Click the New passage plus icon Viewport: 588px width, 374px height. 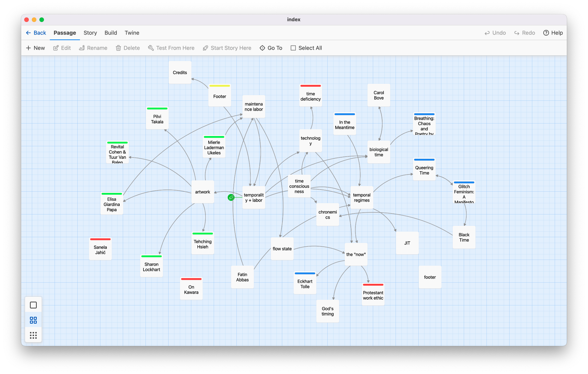28,48
